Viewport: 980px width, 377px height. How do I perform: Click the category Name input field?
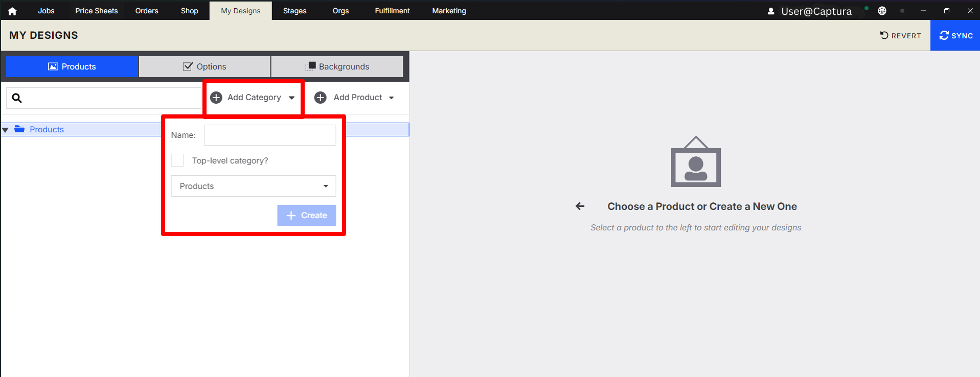coord(270,135)
